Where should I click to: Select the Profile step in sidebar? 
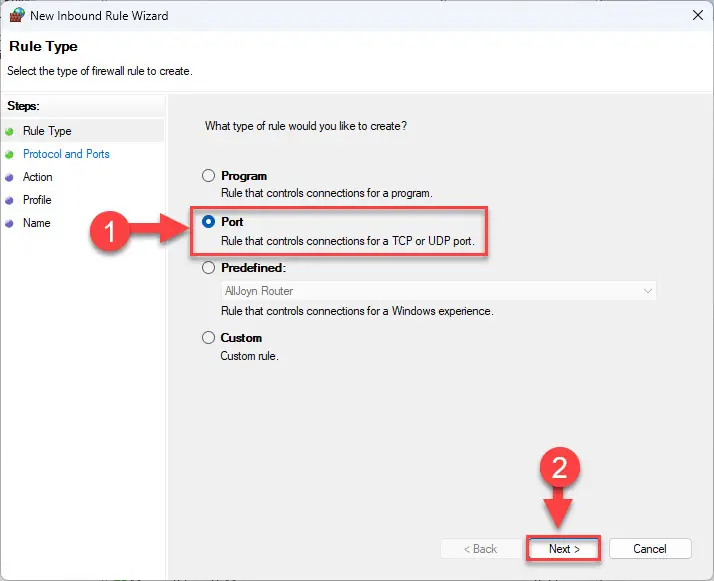pyautogui.click(x=37, y=200)
